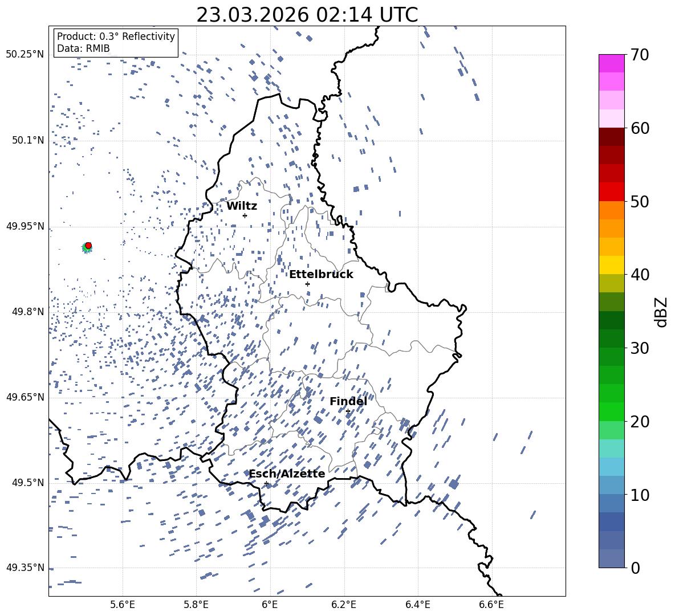Pick the bright red colorbar swatch above 50
This screenshot has height=616, width=675.
[x=611, y=191]
